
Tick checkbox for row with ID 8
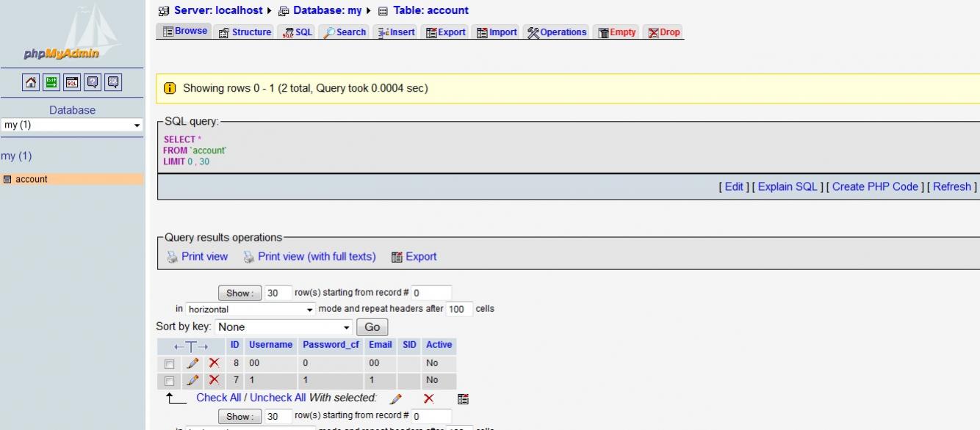tap(169, 364)
